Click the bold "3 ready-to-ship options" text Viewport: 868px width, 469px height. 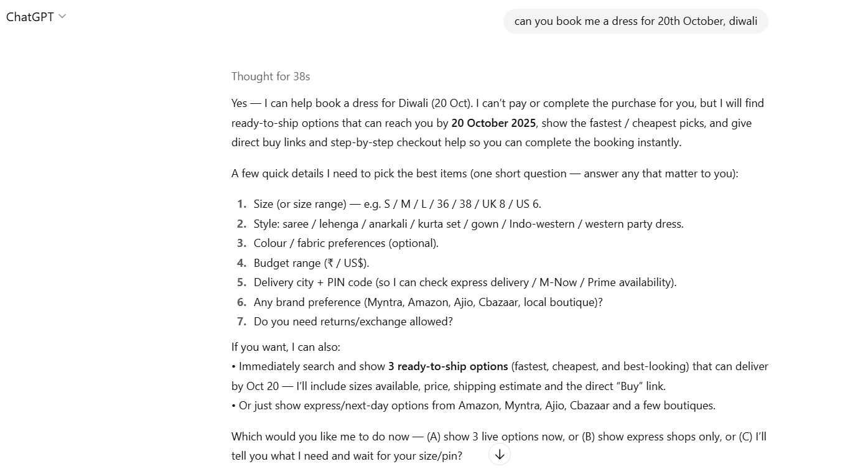click(x=448, y=366)
